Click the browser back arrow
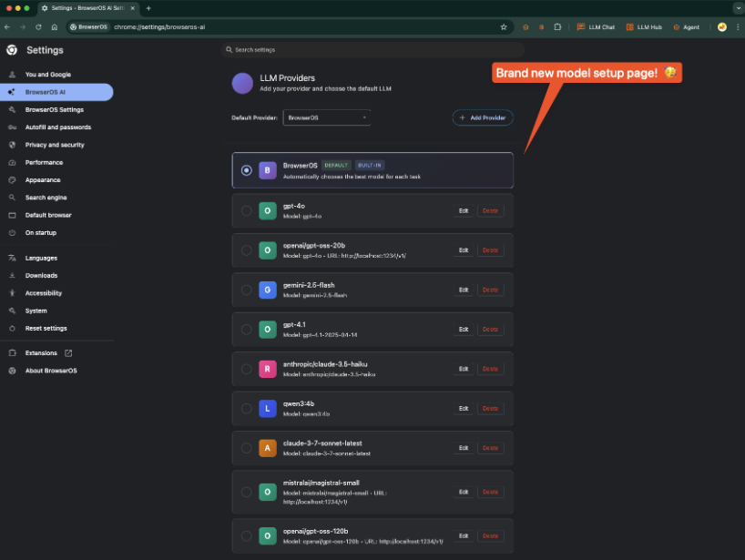Viewport: 745px width, 560px height. [x=7, y=27]
